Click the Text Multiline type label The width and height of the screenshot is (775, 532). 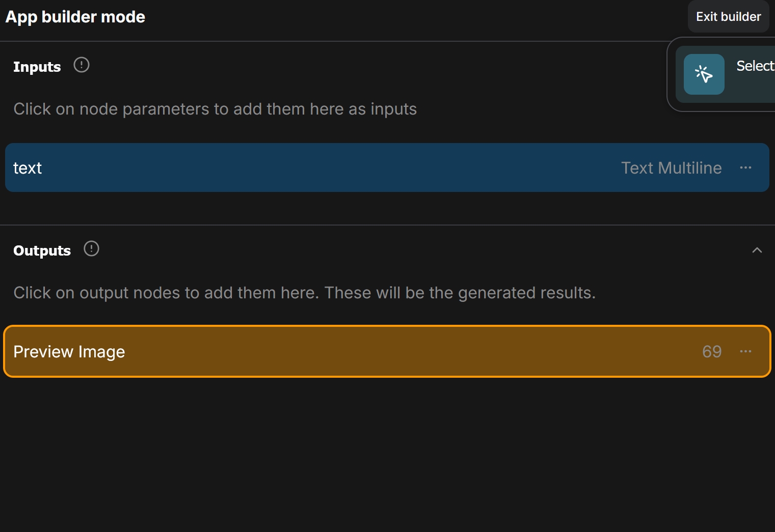(x=671, y=168)
